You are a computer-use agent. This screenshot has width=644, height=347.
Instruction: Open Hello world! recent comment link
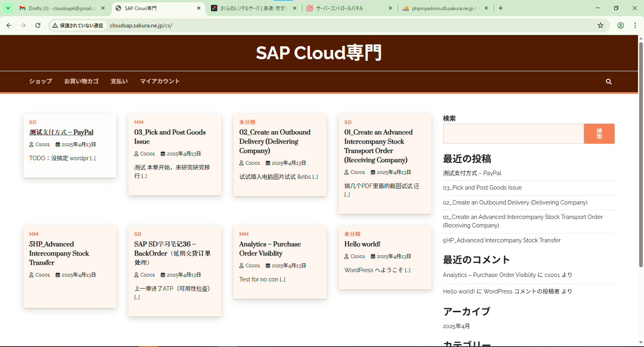459,291
